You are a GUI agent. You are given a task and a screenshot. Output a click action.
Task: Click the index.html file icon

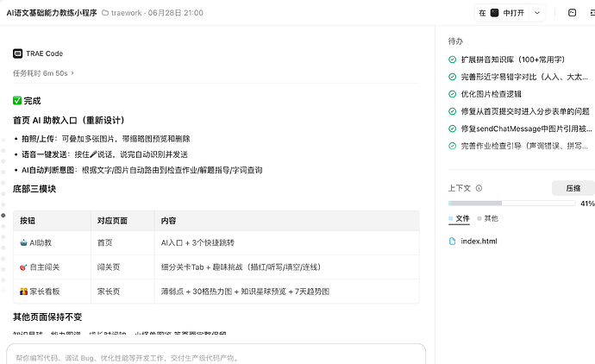pos(452,241)
